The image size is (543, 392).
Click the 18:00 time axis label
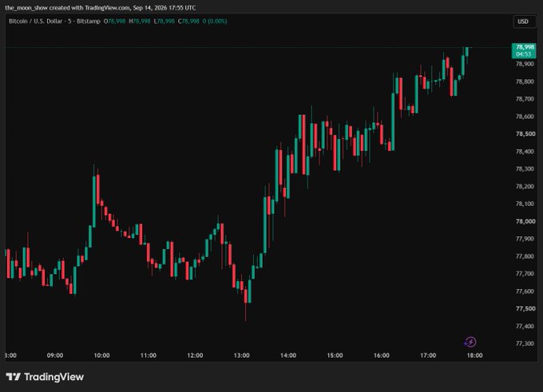click(474, 355)
